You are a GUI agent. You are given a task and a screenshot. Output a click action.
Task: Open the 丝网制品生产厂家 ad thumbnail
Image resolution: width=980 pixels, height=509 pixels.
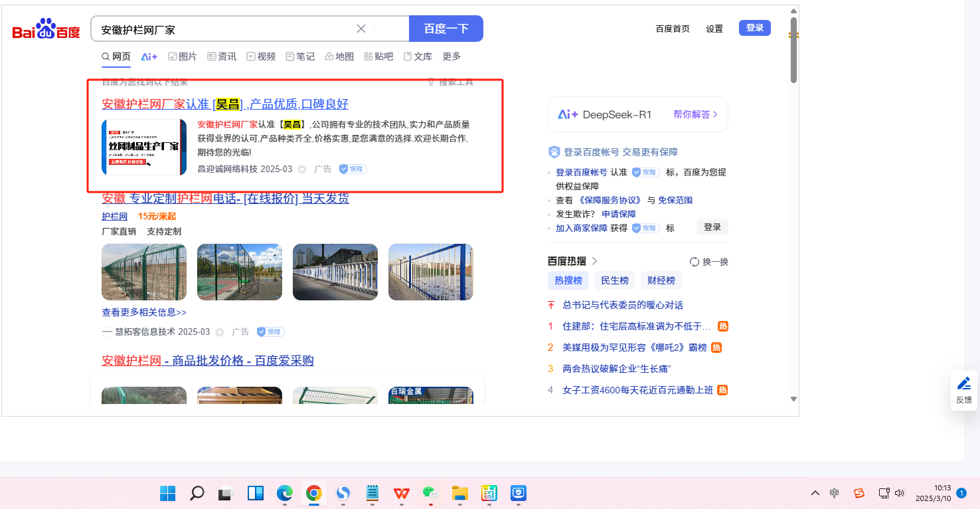coord(144,148)
